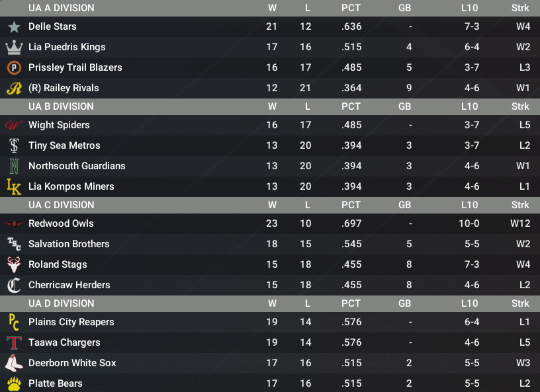
Task: Click the L10 header in UA C Division
Action: [470, 205]
